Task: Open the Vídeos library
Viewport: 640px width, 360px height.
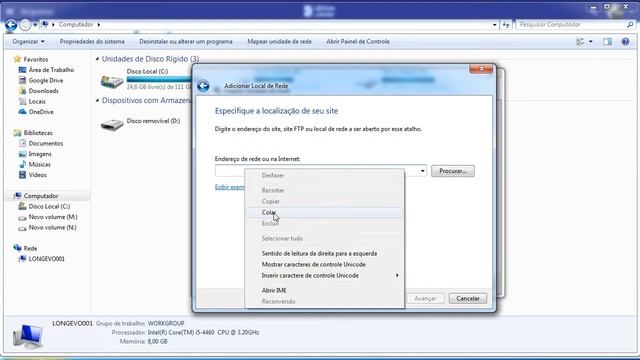Action: 37,175
